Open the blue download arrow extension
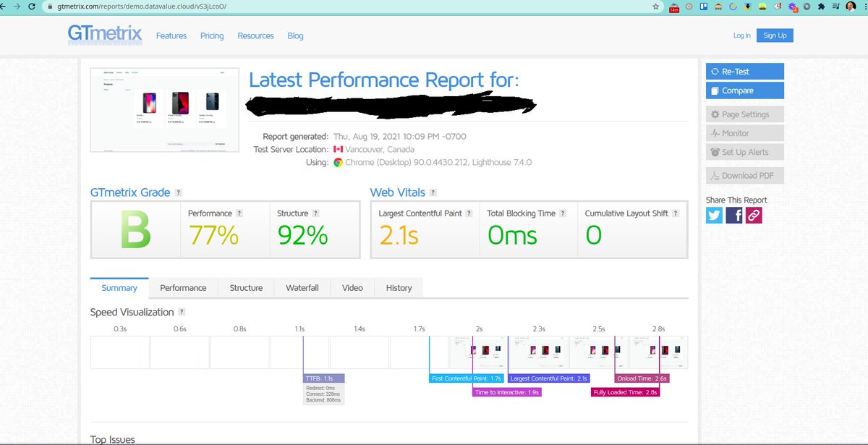 [748, 7]
